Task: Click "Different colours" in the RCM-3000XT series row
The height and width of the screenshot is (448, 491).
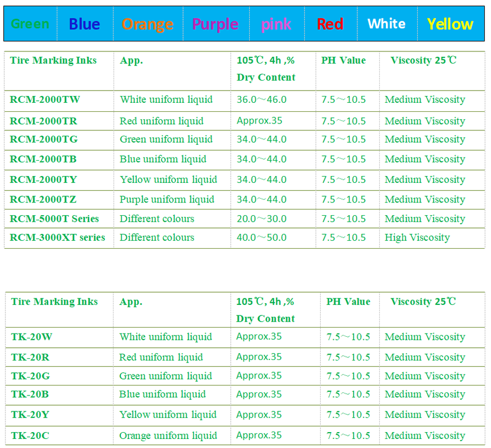Action: pyautogui.click(x=157, y=238)
